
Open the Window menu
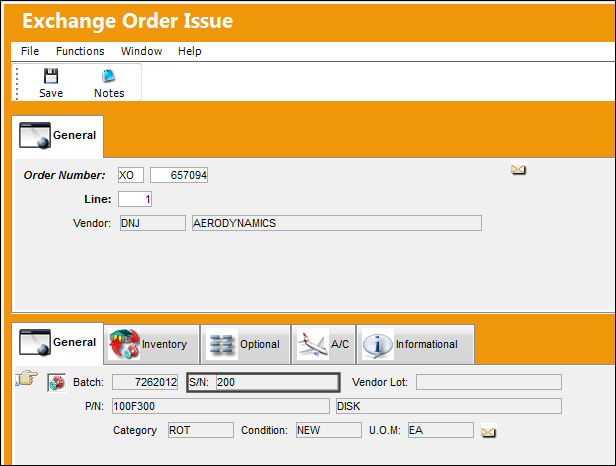click(141, 51)
